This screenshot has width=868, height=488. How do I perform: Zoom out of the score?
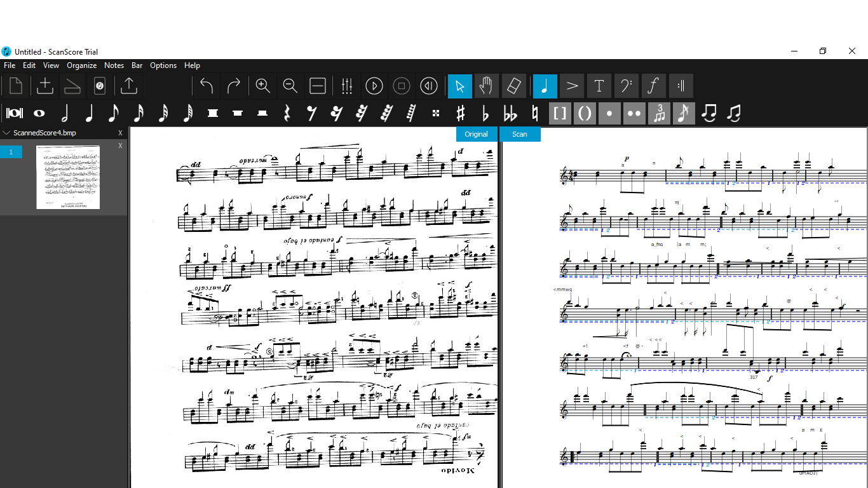[290, 86]
